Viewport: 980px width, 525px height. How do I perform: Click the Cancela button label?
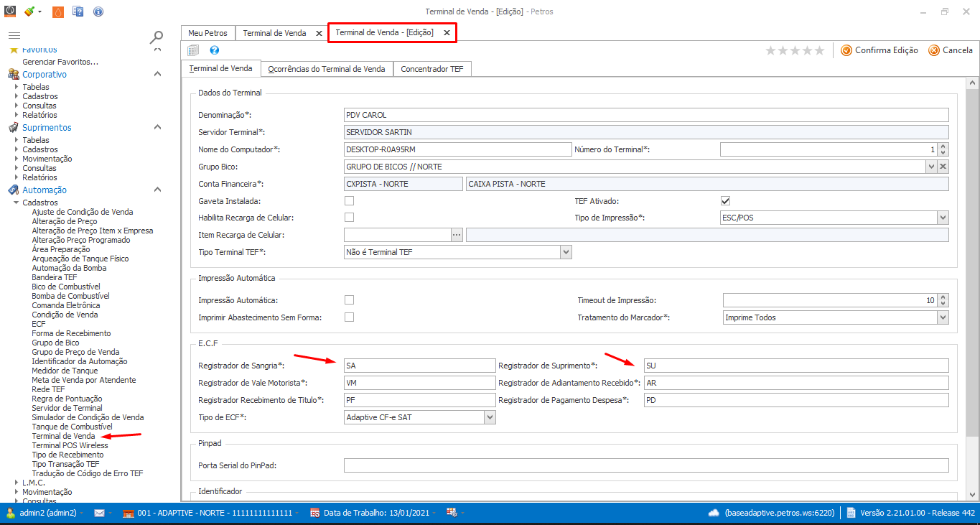[x=958, y=50]
